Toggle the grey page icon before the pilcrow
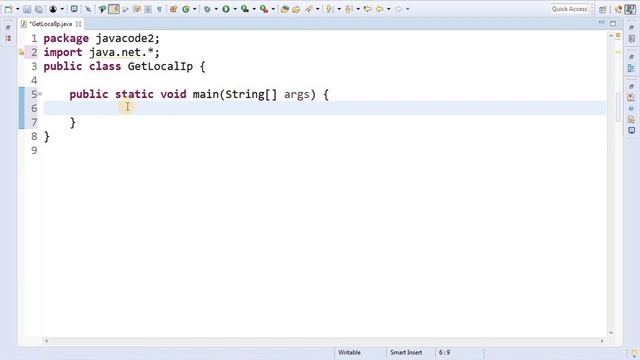This screenshot has width=640, height=360. pyautogui.click(x=148, y=9)
